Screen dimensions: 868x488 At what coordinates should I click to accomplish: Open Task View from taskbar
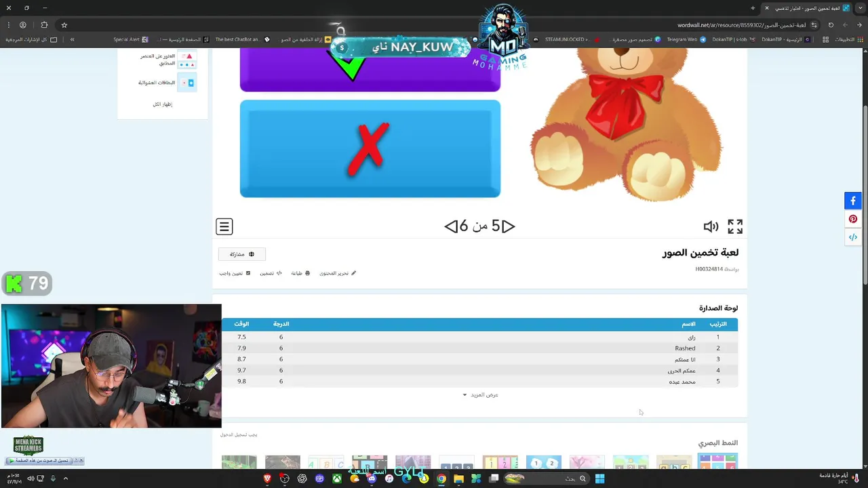(x=494, y=479)
